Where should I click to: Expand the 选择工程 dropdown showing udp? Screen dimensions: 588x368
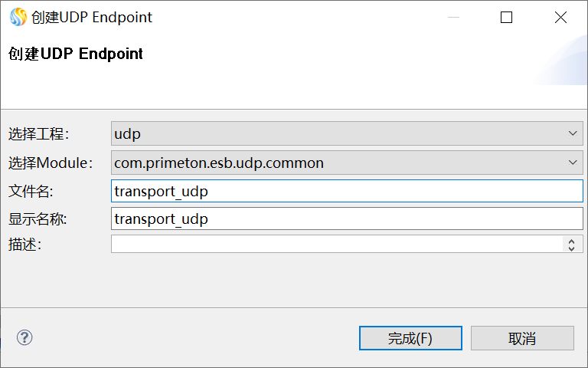coord(347,133)
